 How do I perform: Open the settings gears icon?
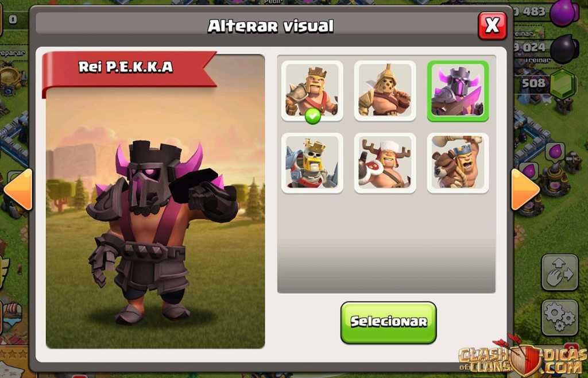pos(559,317)
